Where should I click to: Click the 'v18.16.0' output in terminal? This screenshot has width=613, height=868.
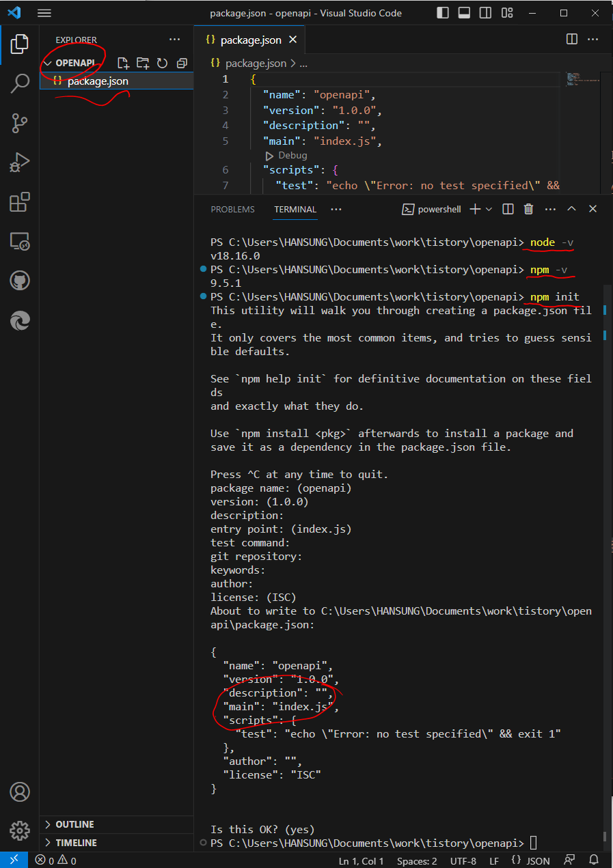pyautogui.click(x=235, y=256)
